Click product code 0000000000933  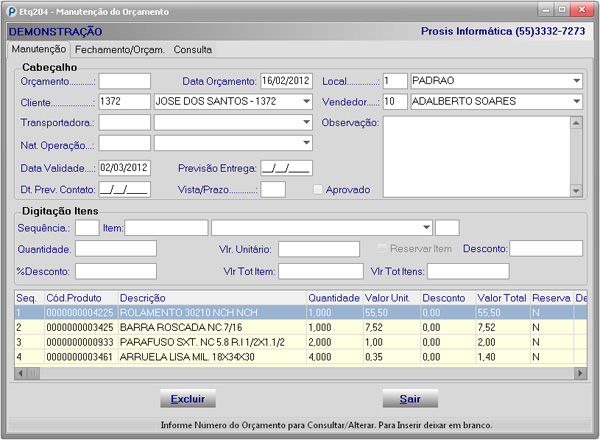point(80,342)
